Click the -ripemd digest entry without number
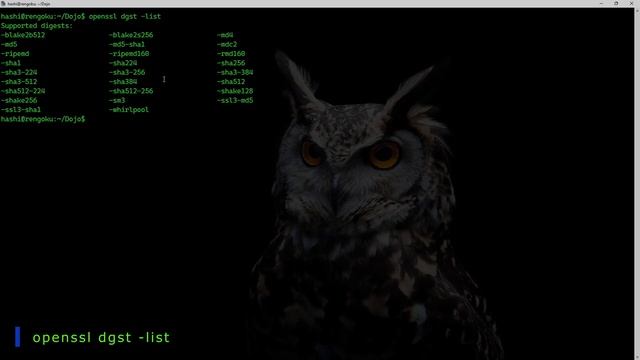640x360 pixels. click(x=15, y=54)
